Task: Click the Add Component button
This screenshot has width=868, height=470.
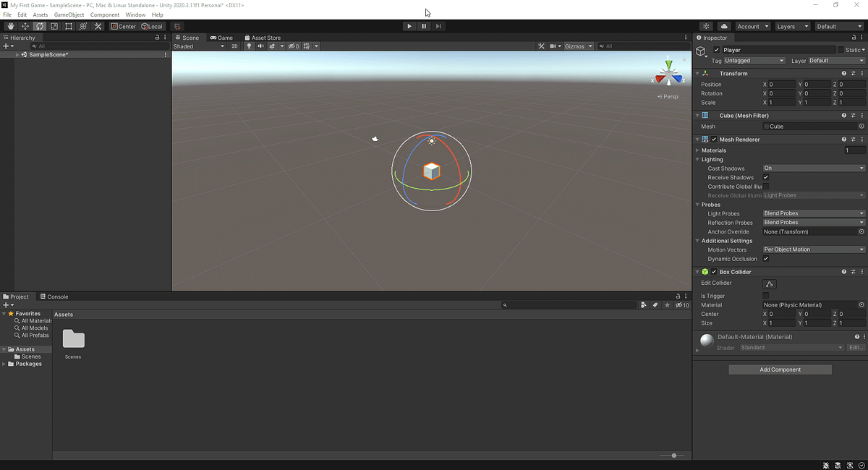Action: (x=779, y=369)
